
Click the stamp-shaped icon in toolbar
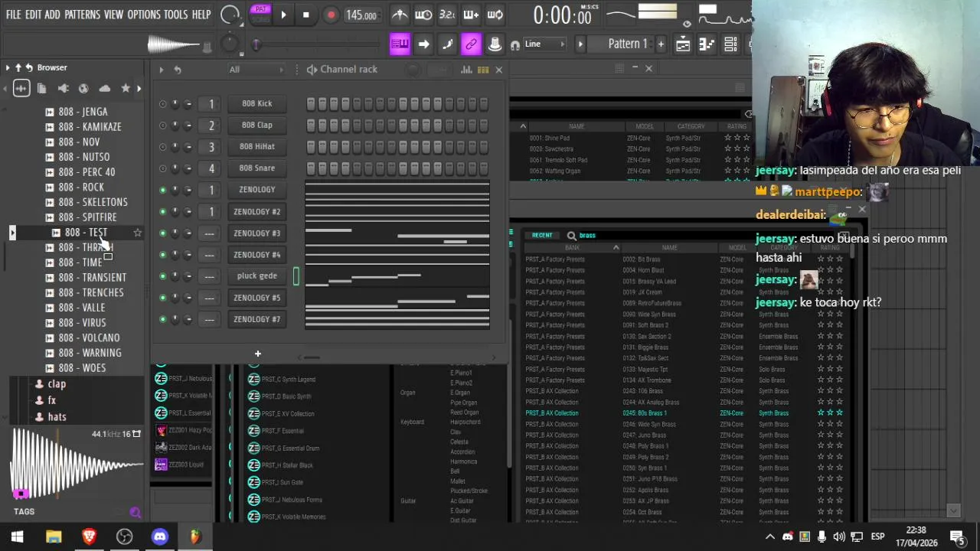point(495,44)
